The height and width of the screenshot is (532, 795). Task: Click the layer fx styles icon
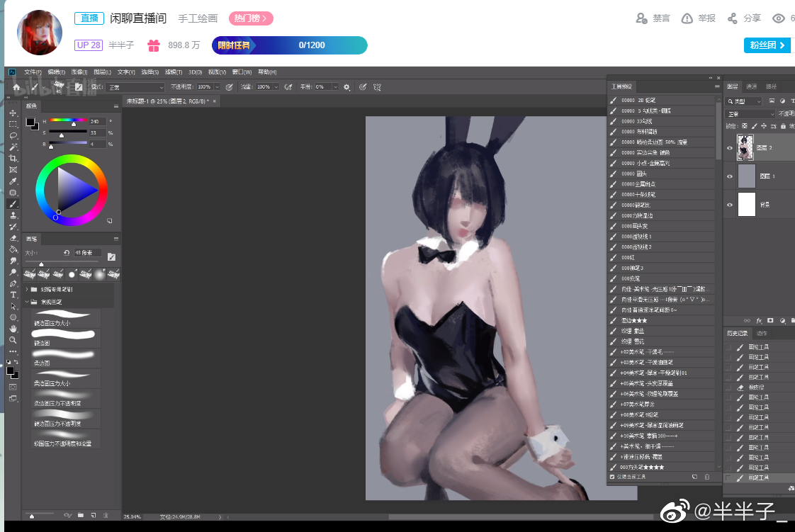tap(759, 321)
